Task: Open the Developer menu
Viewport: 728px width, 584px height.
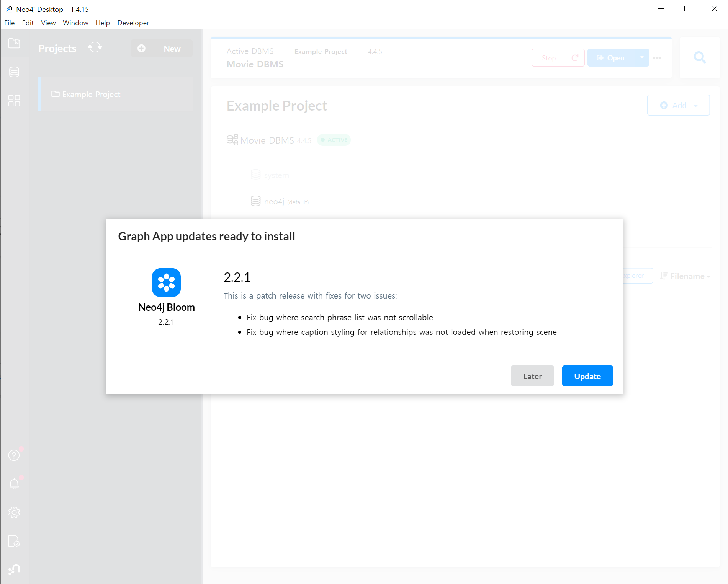Action: [x=133, y=23]
